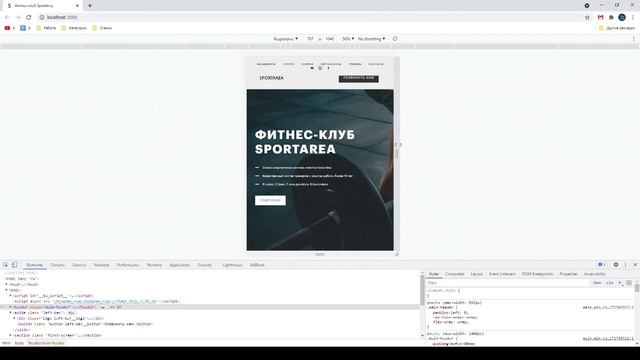This screenshot has width=640, height=360.
Task: Click the SPORTAREA logo on page
Action: pos(271,78)
